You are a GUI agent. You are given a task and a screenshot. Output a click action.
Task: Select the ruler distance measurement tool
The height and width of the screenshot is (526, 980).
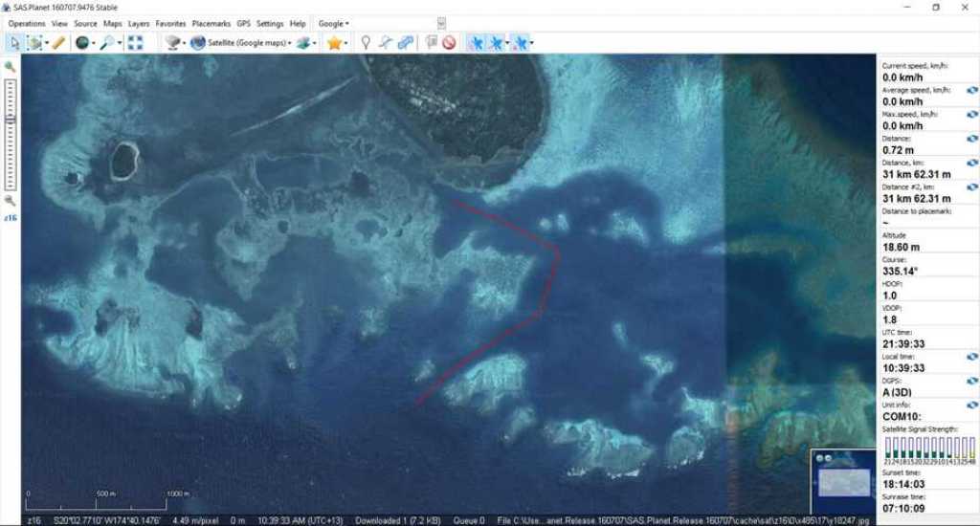[x=58, y=43]
